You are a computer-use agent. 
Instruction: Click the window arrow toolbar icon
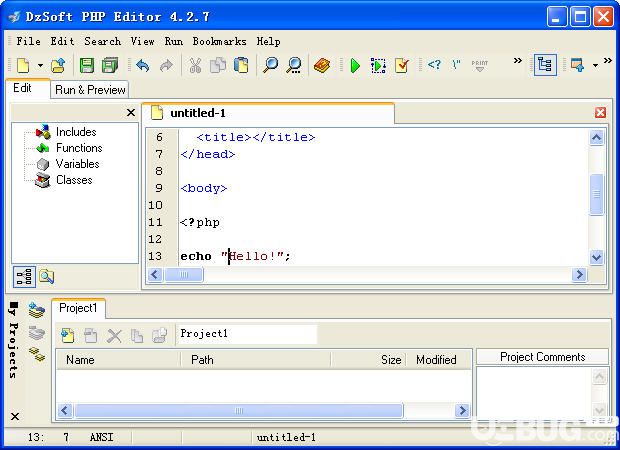coord(578,65)
